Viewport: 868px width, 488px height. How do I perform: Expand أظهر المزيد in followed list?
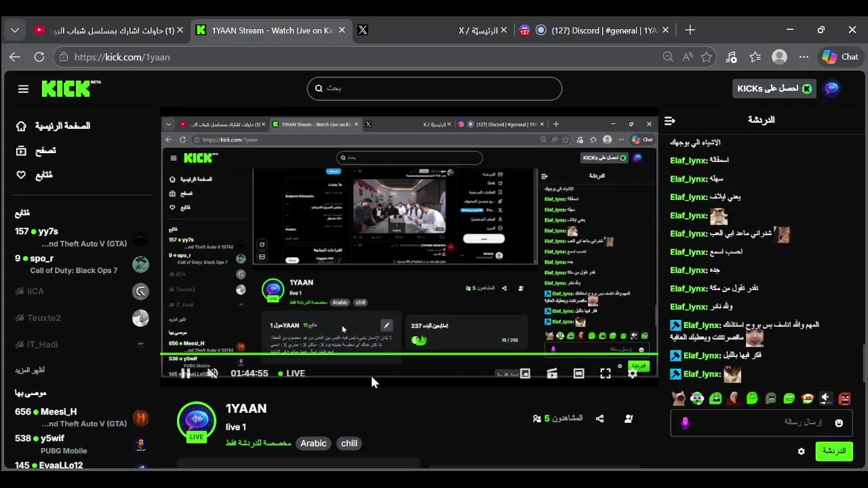tap(31, 370)
